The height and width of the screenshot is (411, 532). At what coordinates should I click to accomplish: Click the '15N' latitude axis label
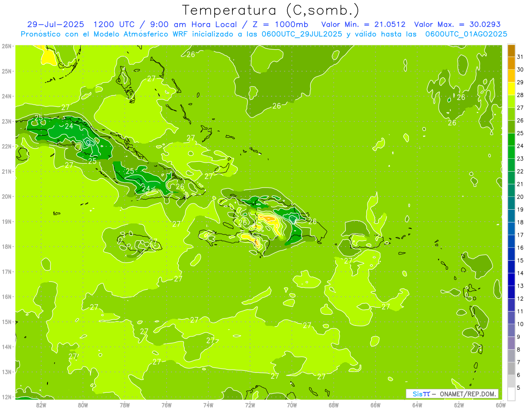[x=7, y=322]
